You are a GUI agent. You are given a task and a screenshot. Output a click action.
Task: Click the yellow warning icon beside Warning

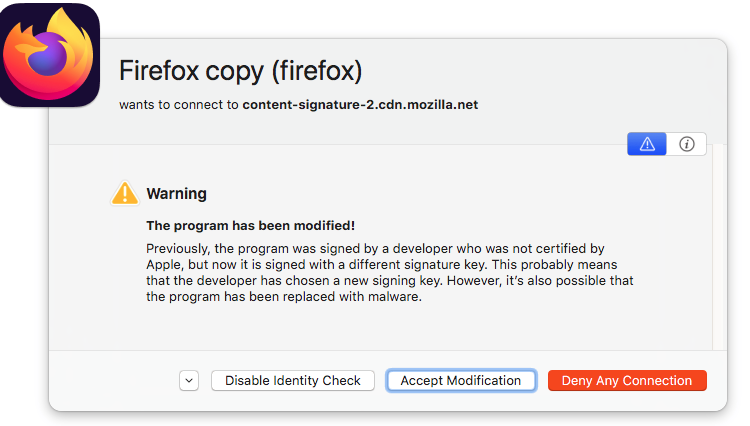(x=124, y=193)
